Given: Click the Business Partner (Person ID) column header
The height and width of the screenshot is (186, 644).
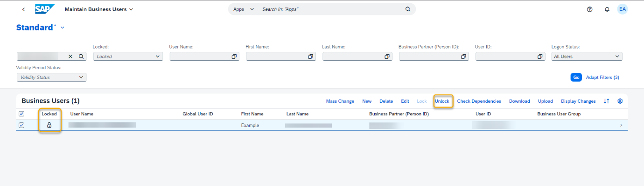Looking at the screenshot, I should (399, 114).
